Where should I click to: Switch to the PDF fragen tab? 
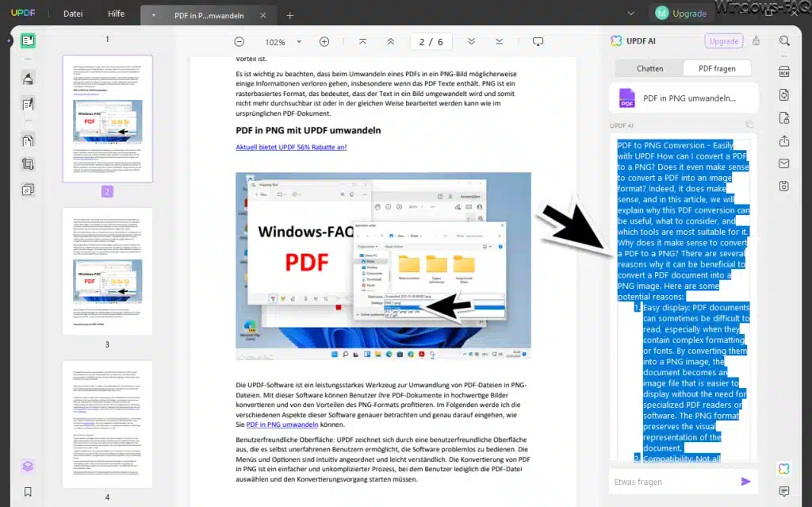point(717,68)
